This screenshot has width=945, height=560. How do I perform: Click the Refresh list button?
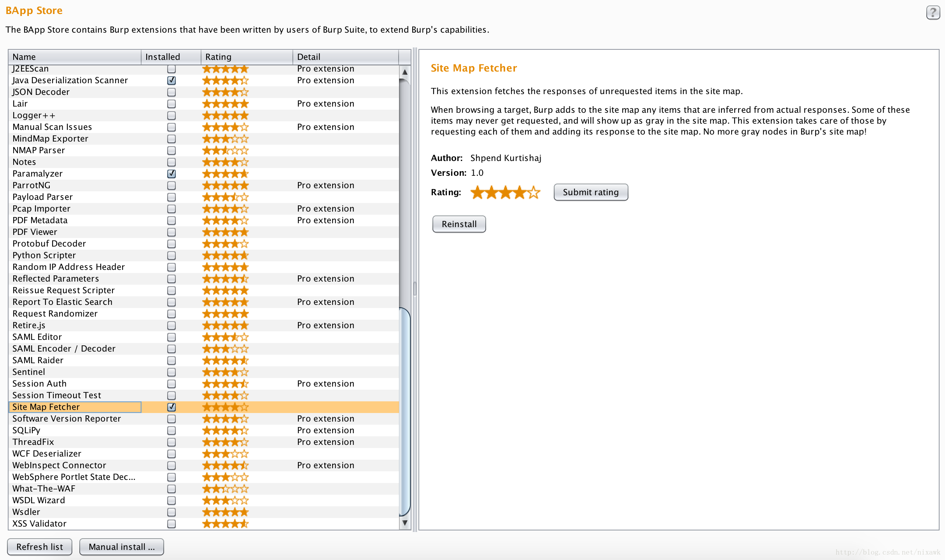40,547
